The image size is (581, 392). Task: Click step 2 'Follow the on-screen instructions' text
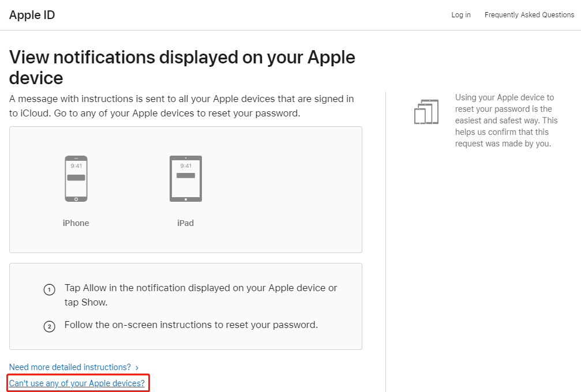191,325
